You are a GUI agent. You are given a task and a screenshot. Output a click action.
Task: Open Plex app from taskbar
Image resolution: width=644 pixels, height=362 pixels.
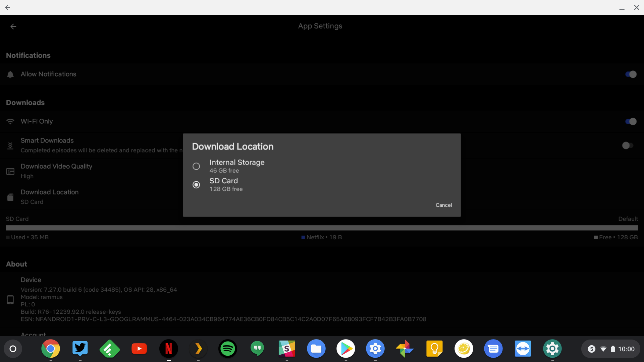tap(198, 349)
